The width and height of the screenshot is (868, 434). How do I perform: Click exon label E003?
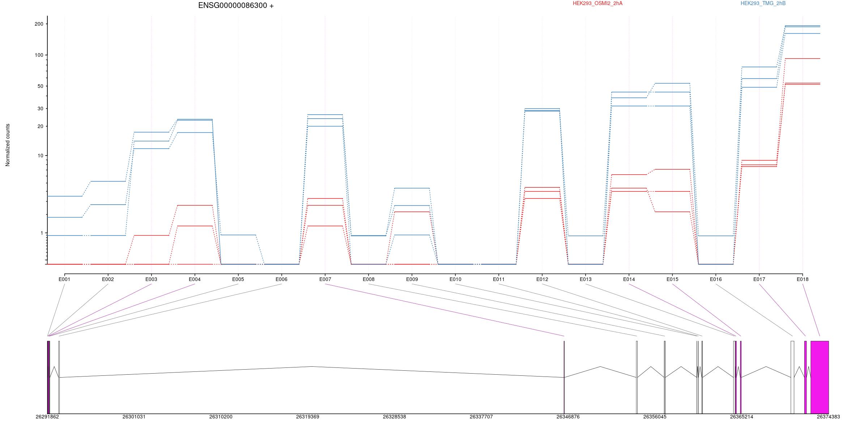tap(151, 279)
